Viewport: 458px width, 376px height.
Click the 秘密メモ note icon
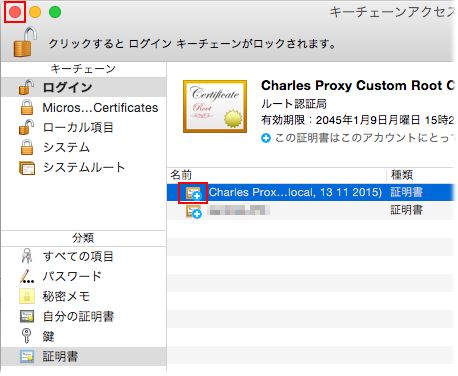[27, 296]
